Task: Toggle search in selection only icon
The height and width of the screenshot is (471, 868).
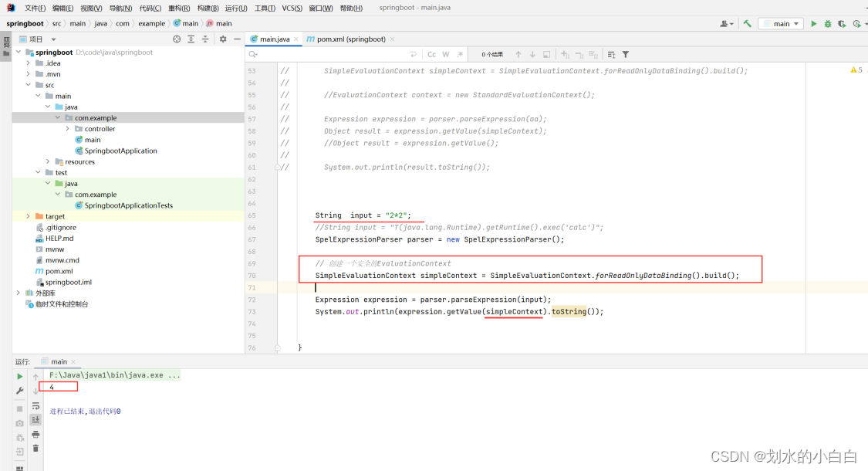Action: (547, 54)
